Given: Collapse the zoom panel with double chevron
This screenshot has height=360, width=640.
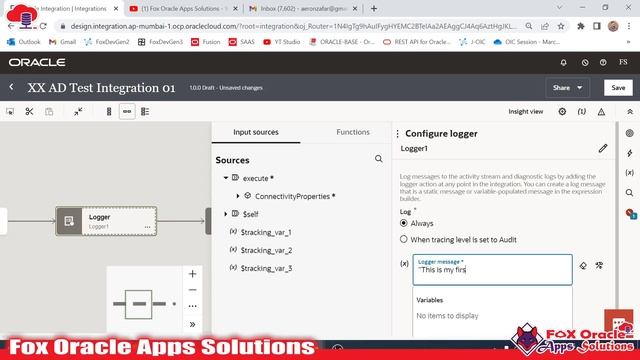Looking at the screenshot, I should tap(192, 324).
